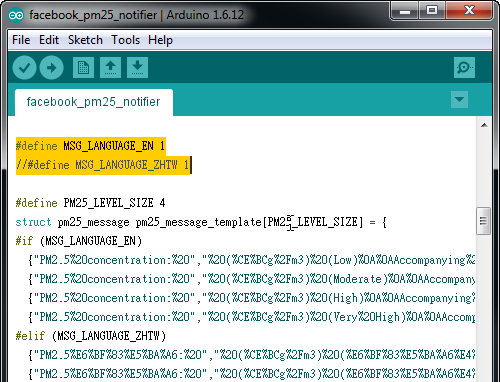Maximize the Arduino window
The width and height of the screenshot is (500, 382).
(432, 12)
